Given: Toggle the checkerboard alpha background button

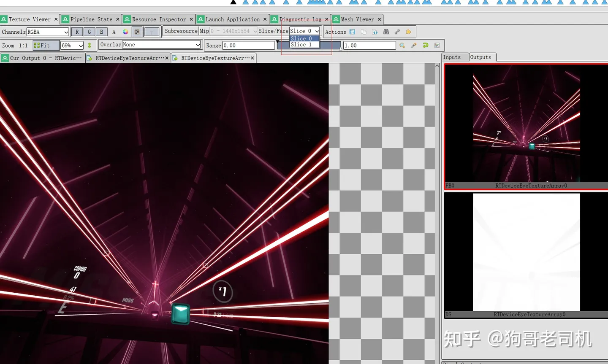Looking at the screenshot, I should click(x=137, y=32).
